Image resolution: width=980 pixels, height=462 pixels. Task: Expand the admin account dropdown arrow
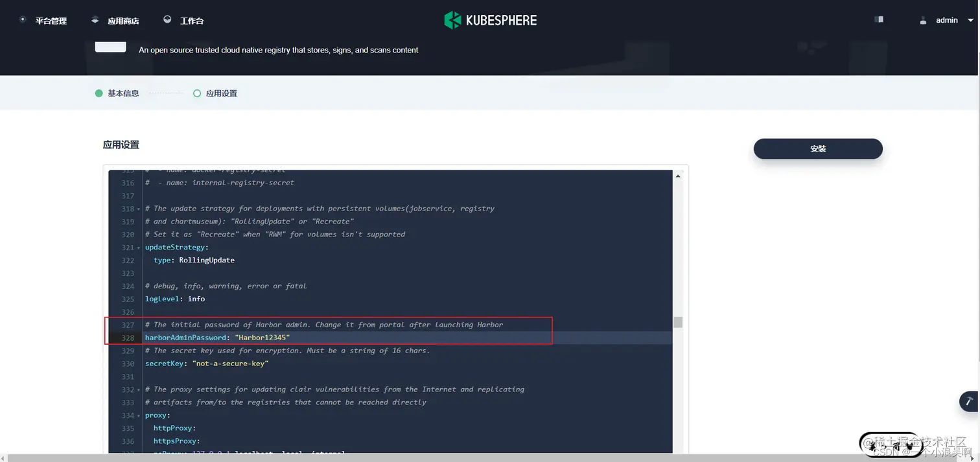[970, 21]
